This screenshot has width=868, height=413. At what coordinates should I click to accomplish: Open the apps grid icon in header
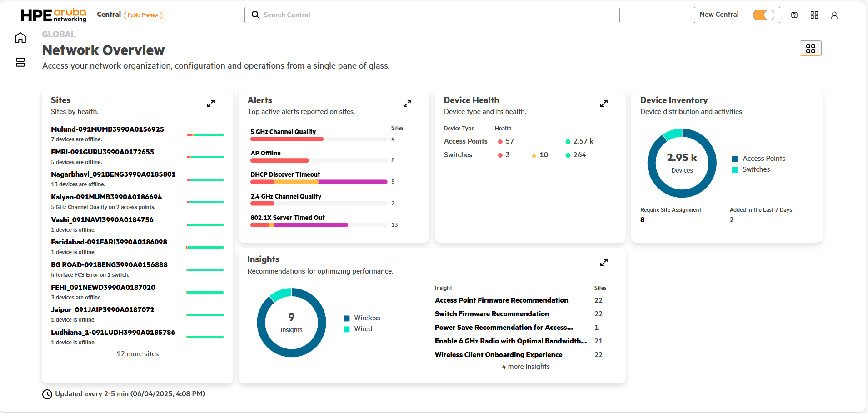[814, 15]
